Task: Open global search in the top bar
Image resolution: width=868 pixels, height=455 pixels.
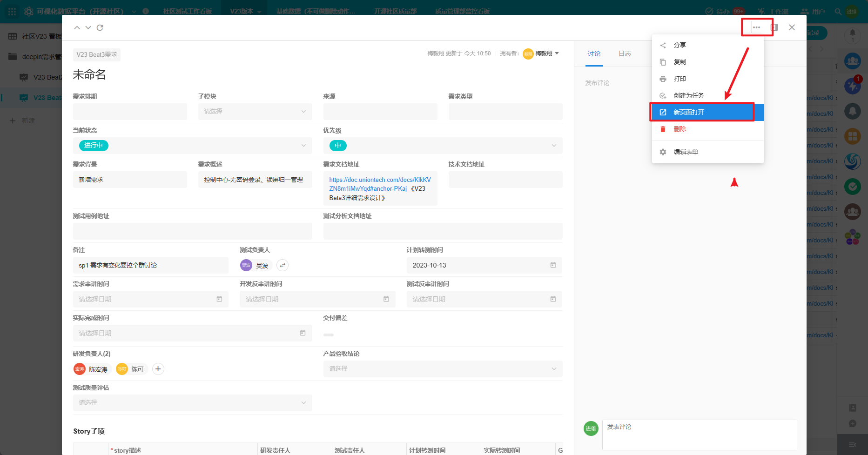Action: [x=837, y=11]
